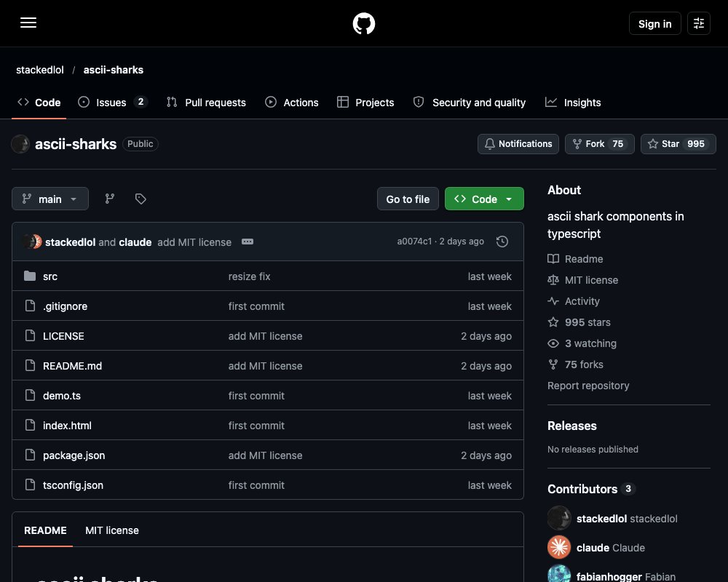Click the Go to file button
Image resolution: width=728 pixels, height=582 pixels.
[408, 199]
